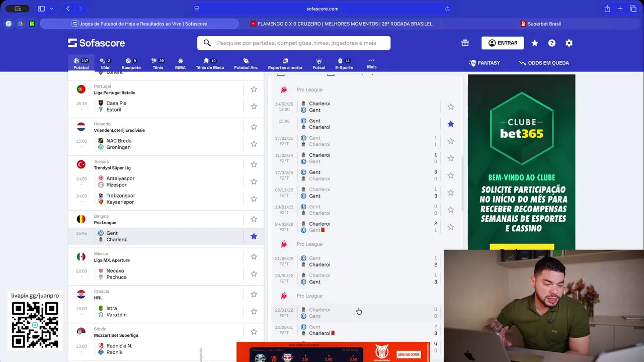Image resolution: width=644 pixels, height=362 pixels.
Task: Expand the Mais sports menu
Action: tap(372, 63)
